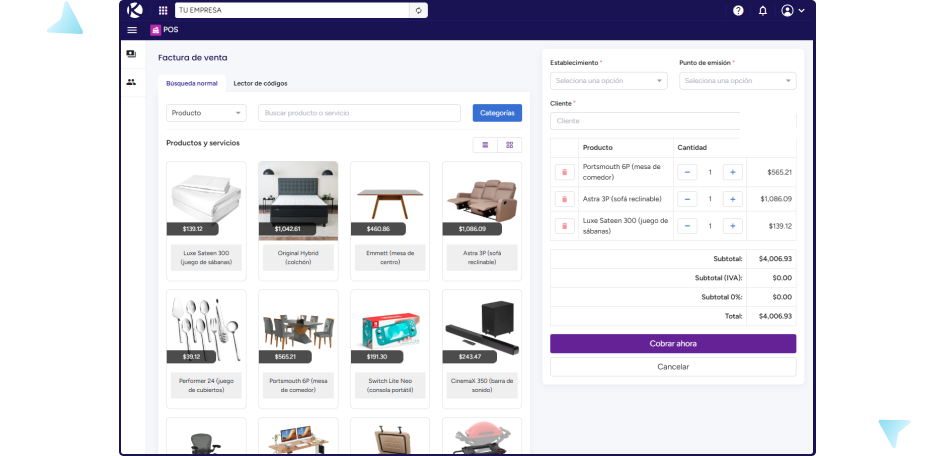Add Astra 3P sofá reclinable product
The width and height of the screenshot is (935, 456).
click(x=482, y=221)
